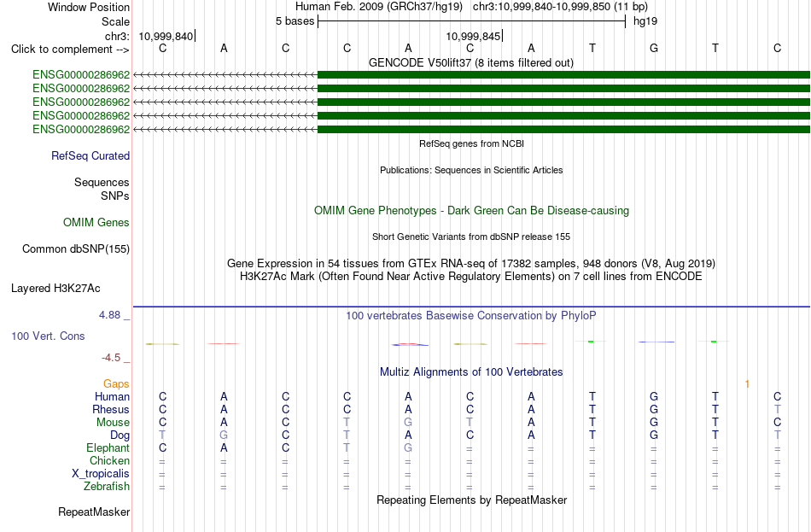The height and width of the screenshot is (532, 811).
Task: Select the Dog species label
Action: (x=120, y=436)
